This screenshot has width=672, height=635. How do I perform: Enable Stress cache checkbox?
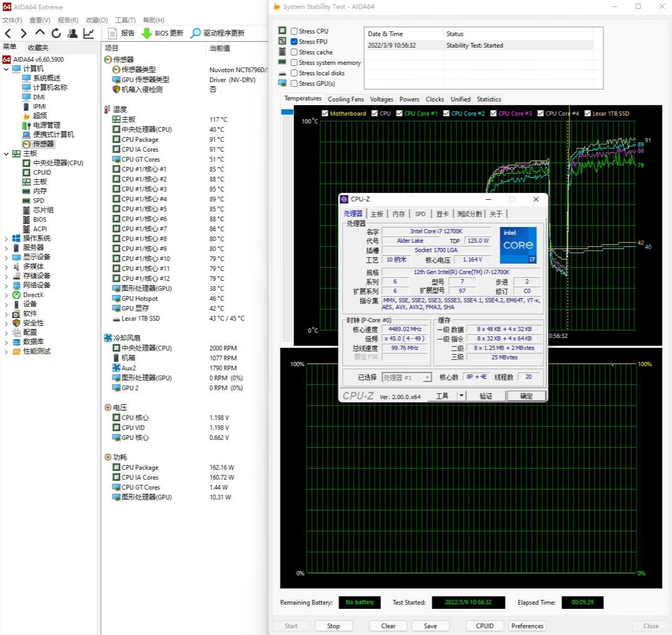294,52
